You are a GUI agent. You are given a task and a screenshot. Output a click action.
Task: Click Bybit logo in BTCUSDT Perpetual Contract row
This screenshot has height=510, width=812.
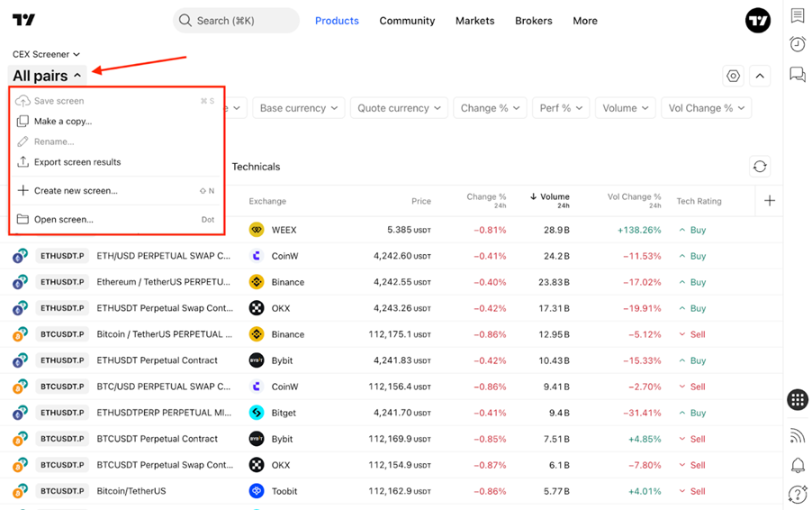point(257,439)
